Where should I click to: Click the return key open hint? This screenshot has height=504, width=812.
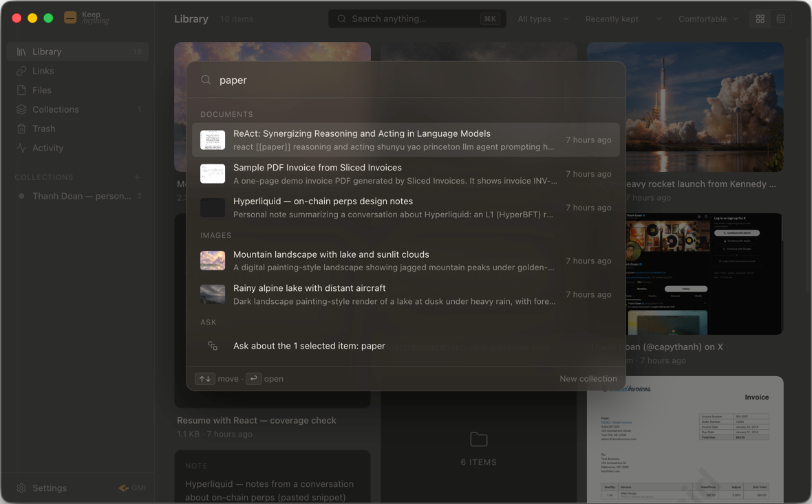click(x=253, y=379)
